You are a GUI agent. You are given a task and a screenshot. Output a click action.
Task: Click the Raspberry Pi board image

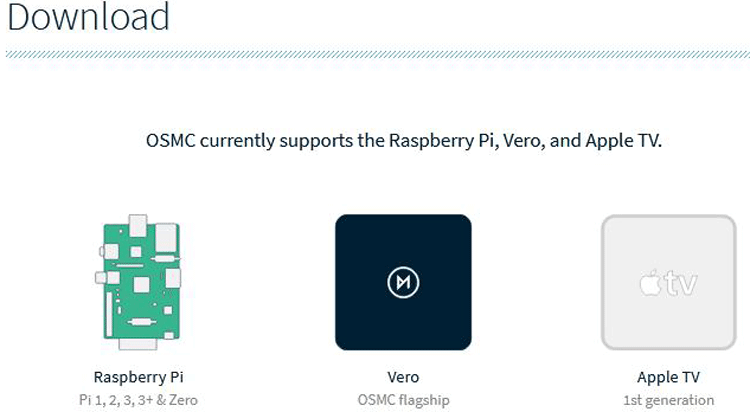[138, 283]
